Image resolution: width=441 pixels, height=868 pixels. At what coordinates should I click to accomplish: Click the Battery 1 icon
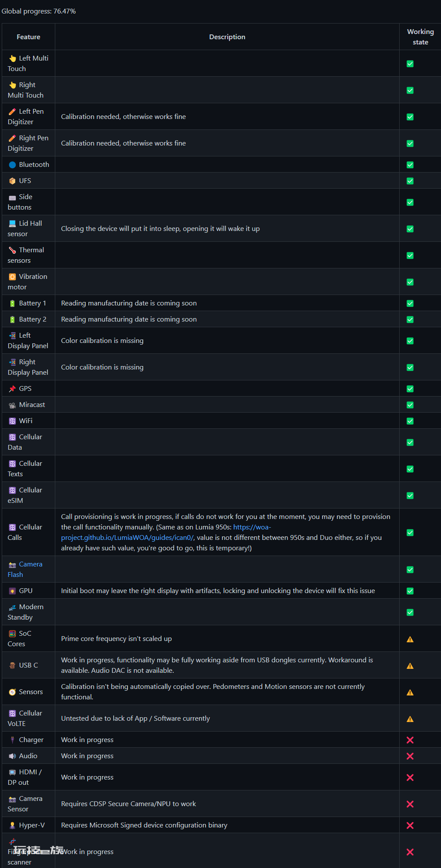(12, 303)
